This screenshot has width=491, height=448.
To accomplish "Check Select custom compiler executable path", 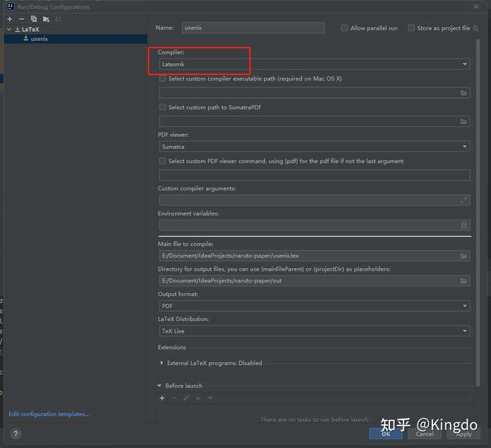I will 162,78.
